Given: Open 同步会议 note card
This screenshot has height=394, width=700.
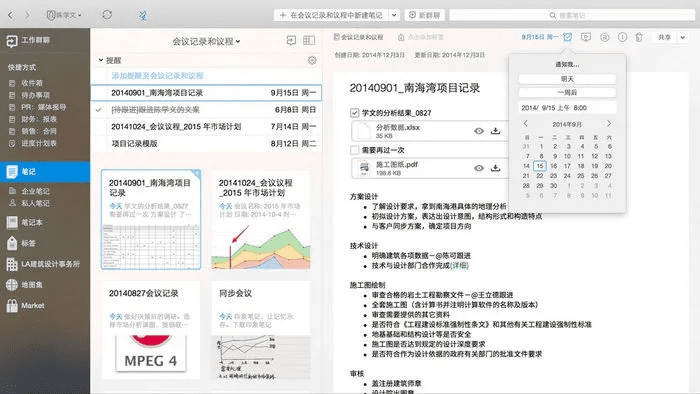Looking at the screenshot, I should click(261, 330).
